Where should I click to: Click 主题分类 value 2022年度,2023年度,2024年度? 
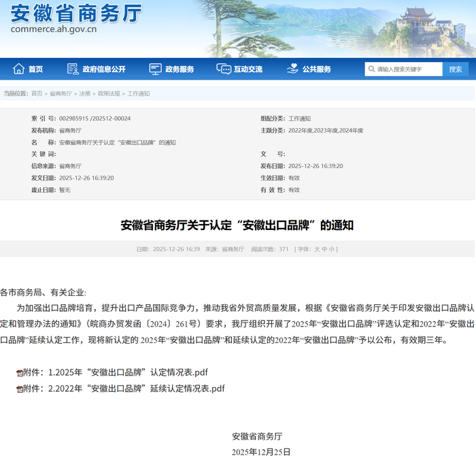point(326,131)
